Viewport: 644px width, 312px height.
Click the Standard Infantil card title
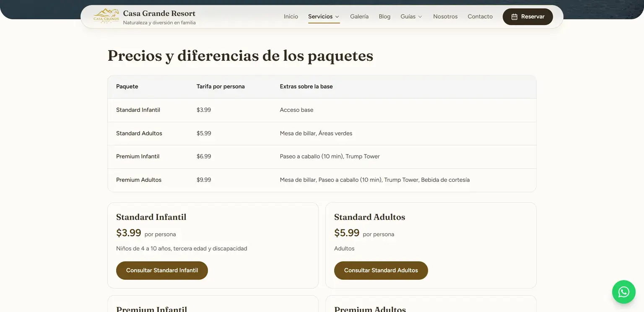[x=151, y=217]
